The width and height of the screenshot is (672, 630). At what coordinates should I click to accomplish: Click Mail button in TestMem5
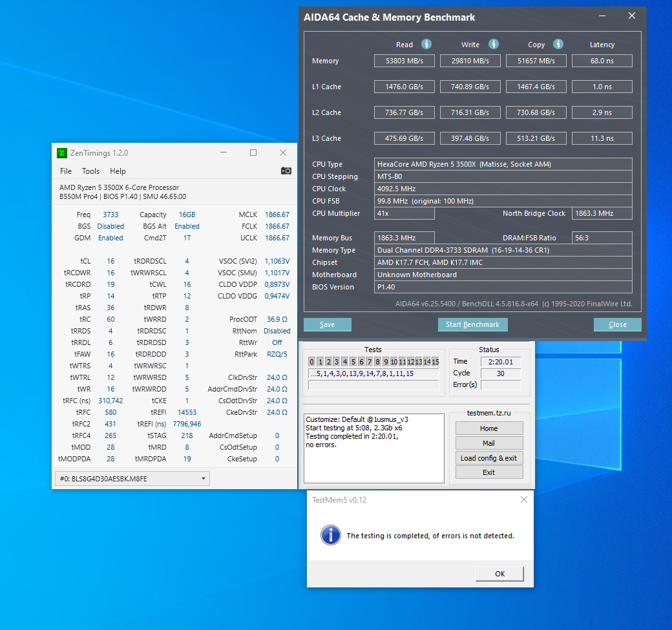[x=489, y=443]
